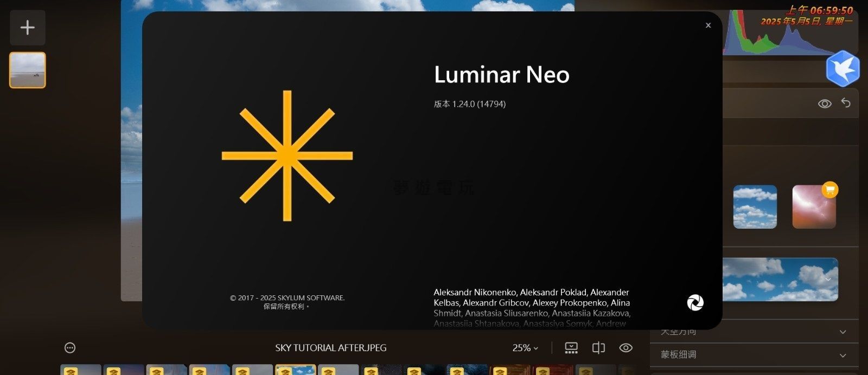Toggle the tool visibility eye in the right panel
The image size is (868, 375).
(x=825, y=104)
